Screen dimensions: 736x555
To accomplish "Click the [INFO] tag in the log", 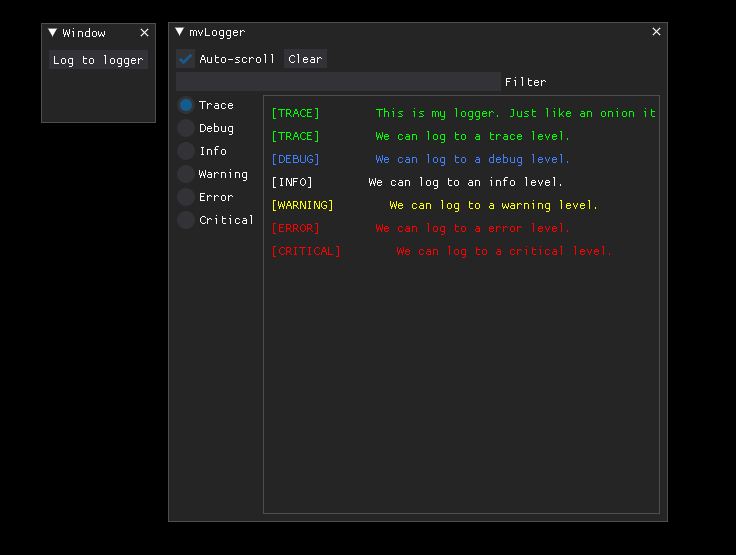I will (x=292, y=183).
